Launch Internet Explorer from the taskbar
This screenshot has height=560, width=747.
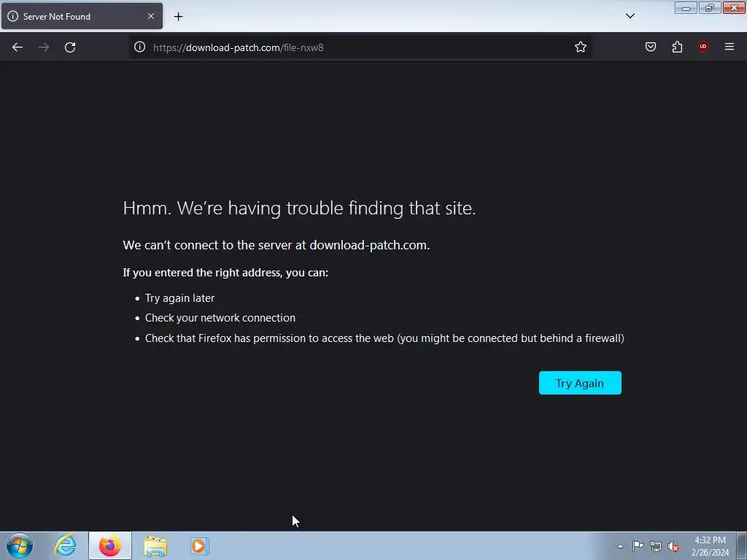click(65, 545)
